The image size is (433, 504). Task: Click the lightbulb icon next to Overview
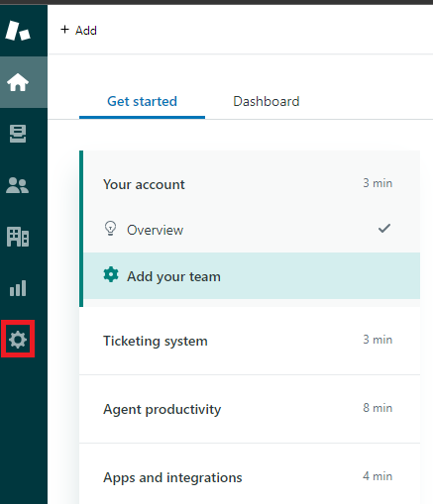[110, 229]
